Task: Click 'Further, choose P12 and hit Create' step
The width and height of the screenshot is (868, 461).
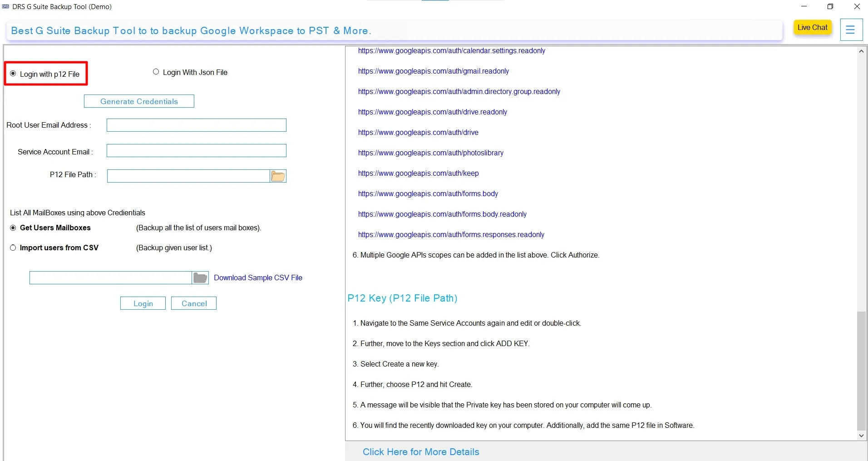Action: (412, 385)
